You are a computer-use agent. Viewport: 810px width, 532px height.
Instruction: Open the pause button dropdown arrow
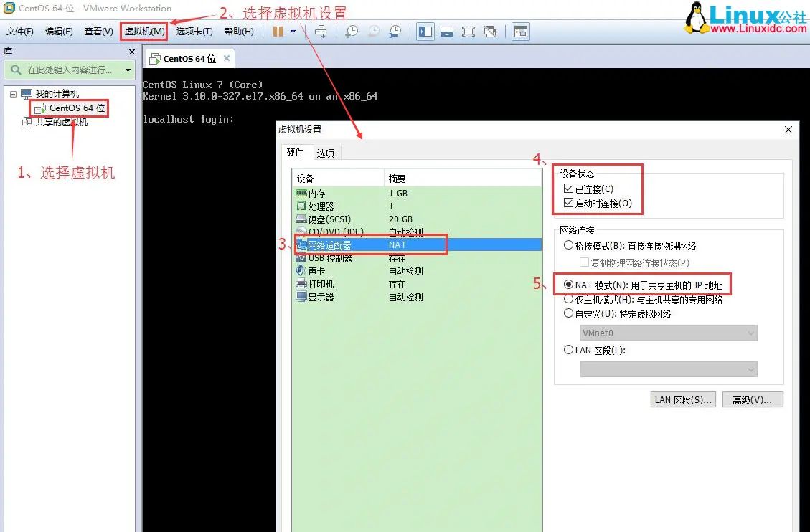[x=293, y=30]
